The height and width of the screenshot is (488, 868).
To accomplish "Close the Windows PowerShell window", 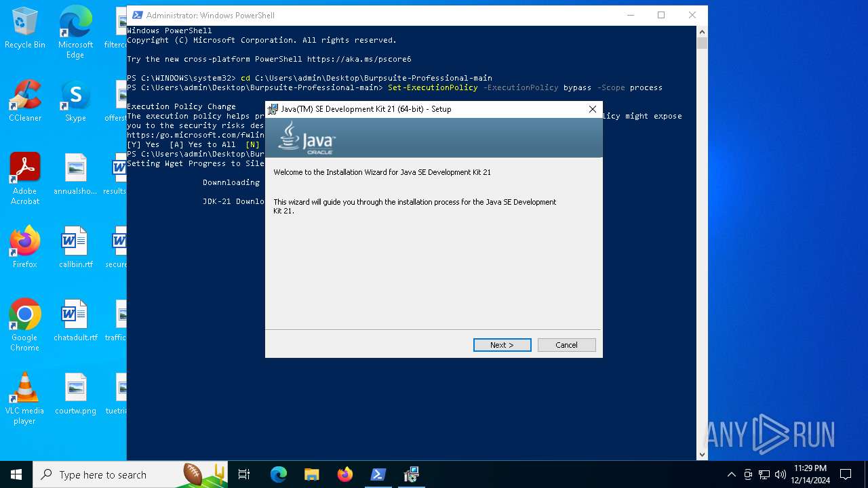I will point(692,15).
